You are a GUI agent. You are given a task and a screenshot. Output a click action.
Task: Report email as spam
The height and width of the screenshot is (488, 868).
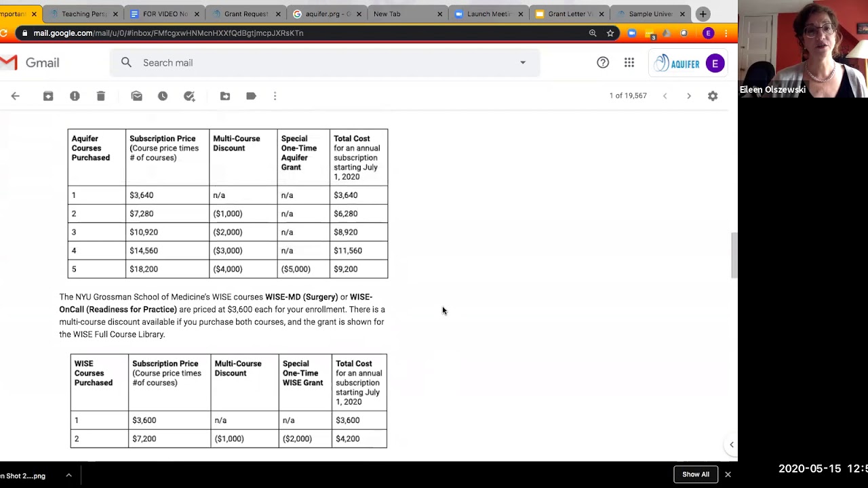point(75,96)
